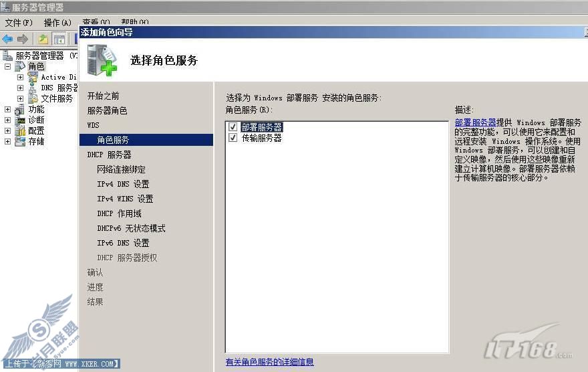Click the 服务器管理器 root node icon
This screenshot has height=372, width=588.
click(7, 56)
